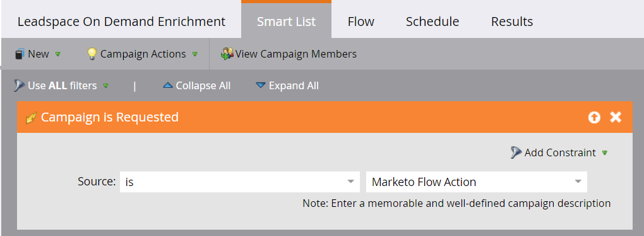644x236 pixels.
Task: Click the New document icon
Action: (x=19, y=54)
